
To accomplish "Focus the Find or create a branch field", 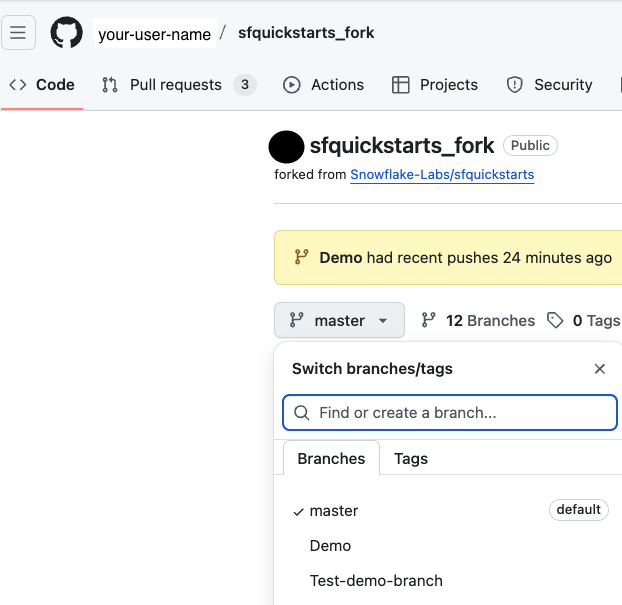I will pyautogui.click(x=449, y=413).
